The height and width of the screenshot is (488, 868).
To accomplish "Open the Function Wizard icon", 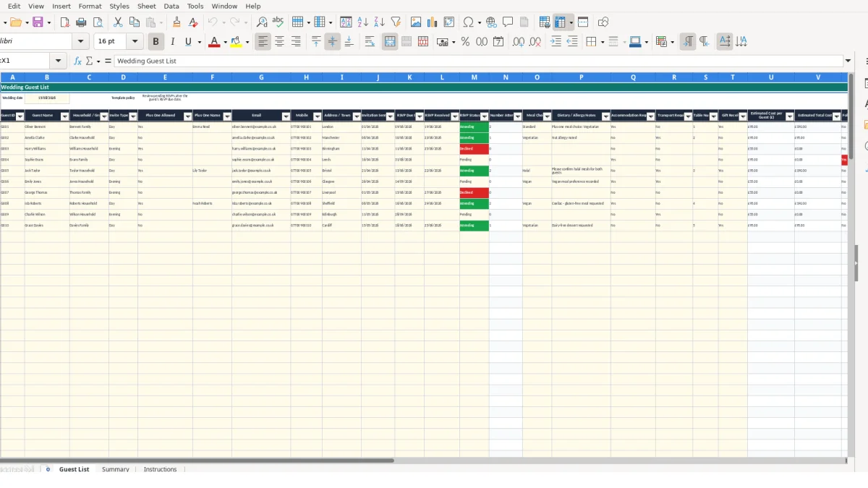I will click(77, 61).
